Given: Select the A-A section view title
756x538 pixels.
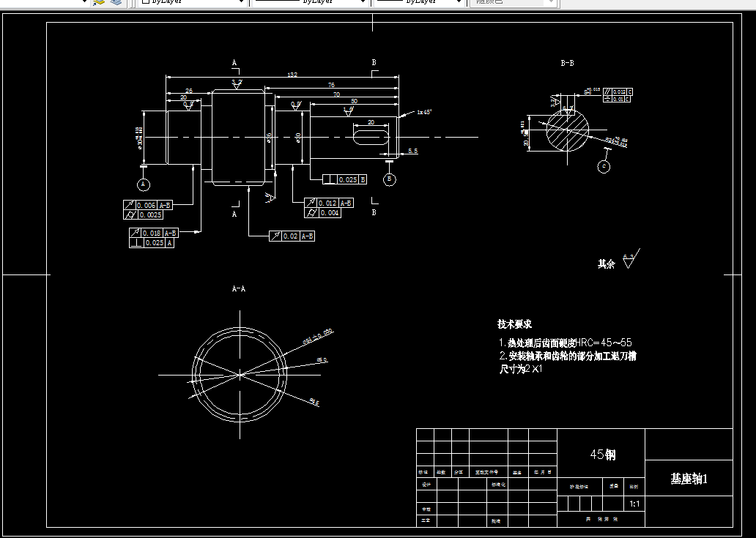Looking at the screenshot, I should pos(239,288).
